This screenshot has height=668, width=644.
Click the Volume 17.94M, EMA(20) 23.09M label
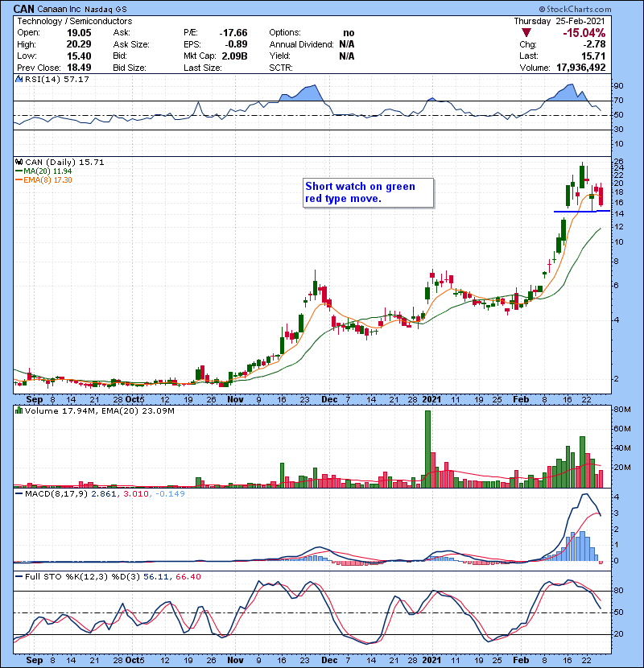[100, 411]
